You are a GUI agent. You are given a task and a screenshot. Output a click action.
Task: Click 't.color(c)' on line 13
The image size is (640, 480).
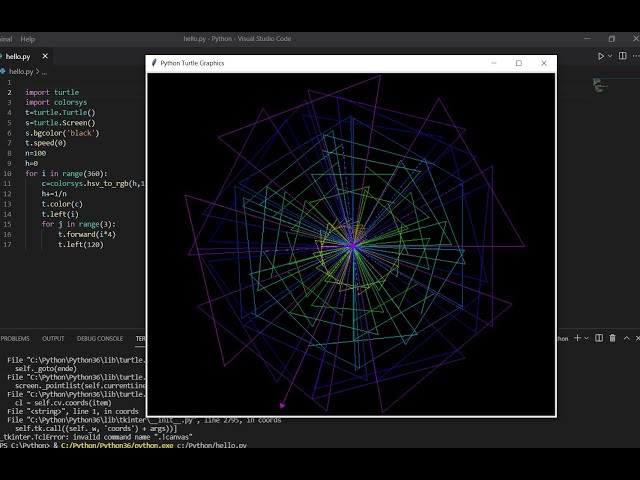[x=62, y=204]
